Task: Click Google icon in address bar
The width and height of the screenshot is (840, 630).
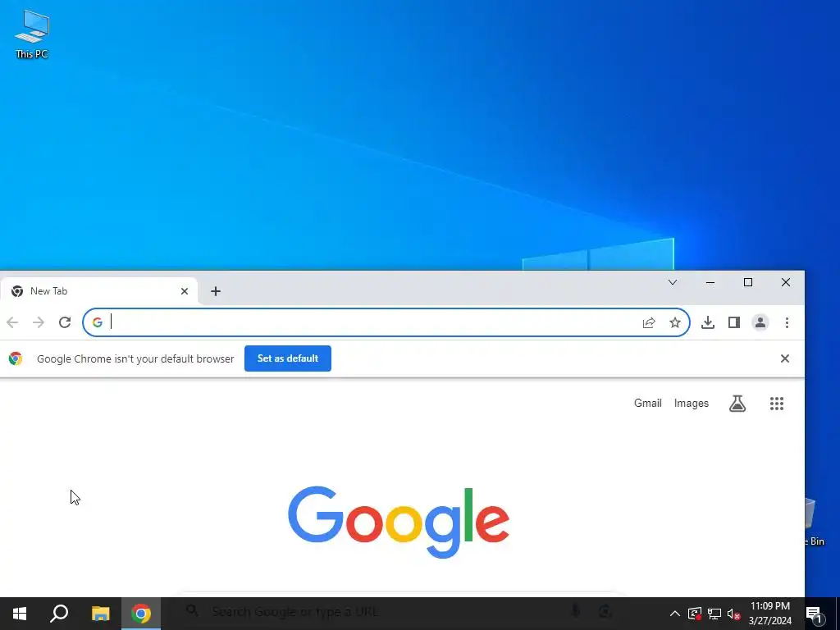Action: pyautogui.click(x=98, y=322)
